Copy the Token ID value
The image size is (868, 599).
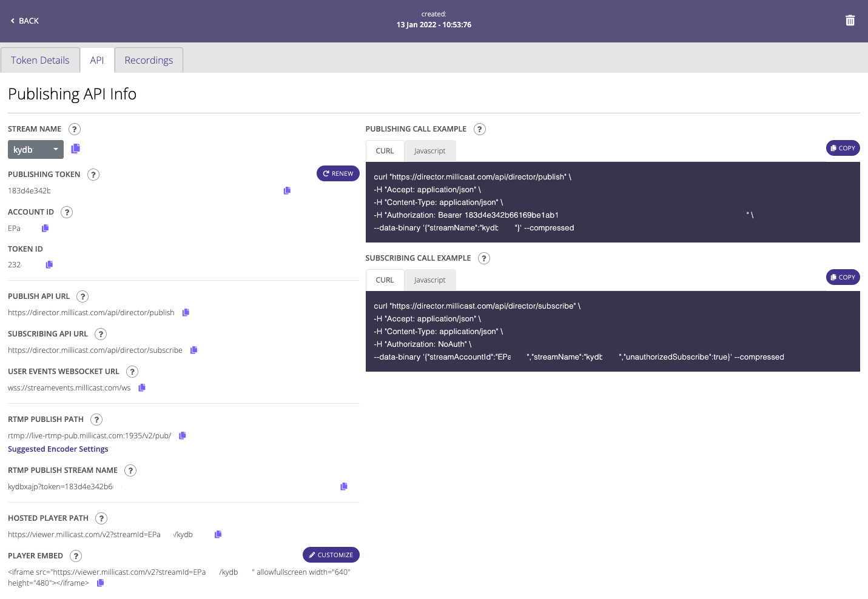tap(49, 264)
